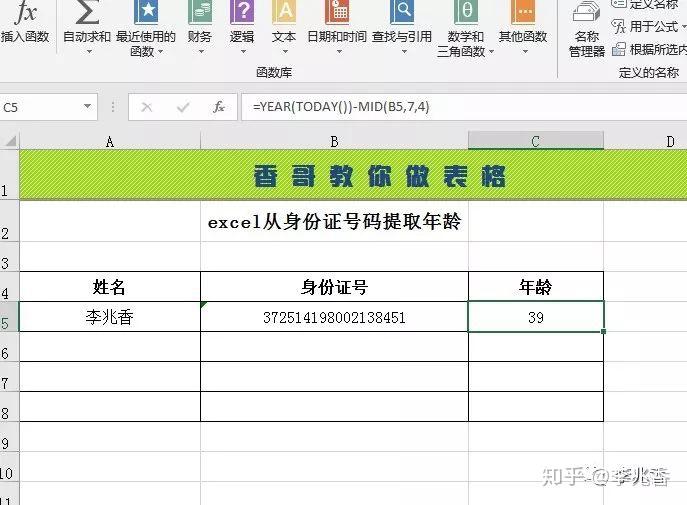
Task: Click the 姓名 header cell
Action: 110,287
